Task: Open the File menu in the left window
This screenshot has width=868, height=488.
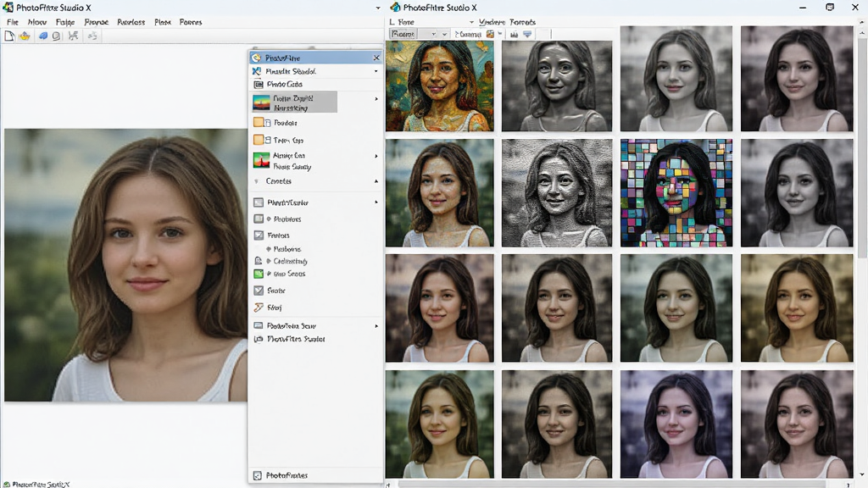Action: (x=13, y=22)
